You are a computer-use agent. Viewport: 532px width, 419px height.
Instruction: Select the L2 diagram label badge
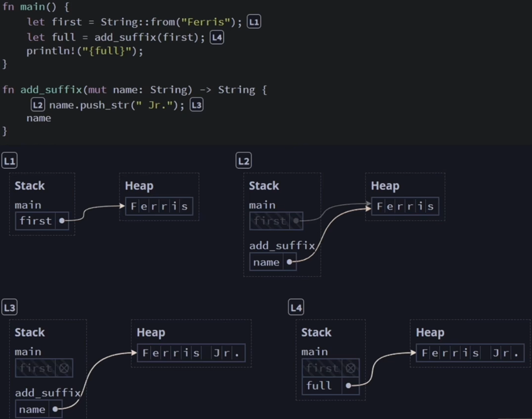point(243,161)
